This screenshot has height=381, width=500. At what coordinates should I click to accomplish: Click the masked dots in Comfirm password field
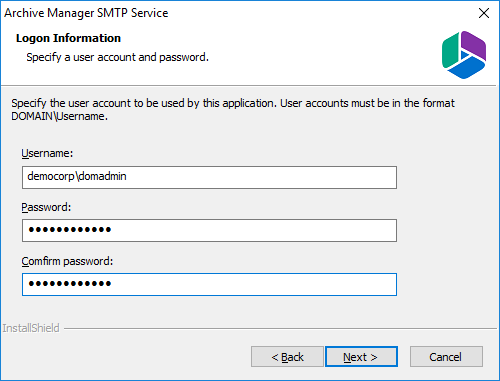click(x=70, y=283)
